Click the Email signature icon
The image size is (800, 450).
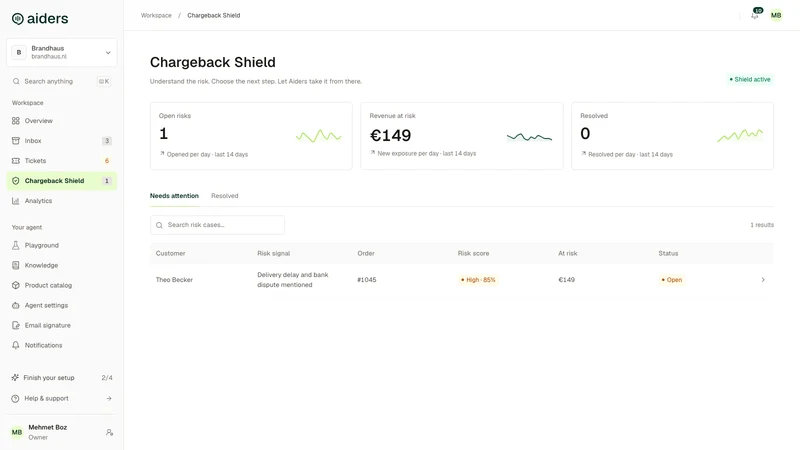[16, 325]
